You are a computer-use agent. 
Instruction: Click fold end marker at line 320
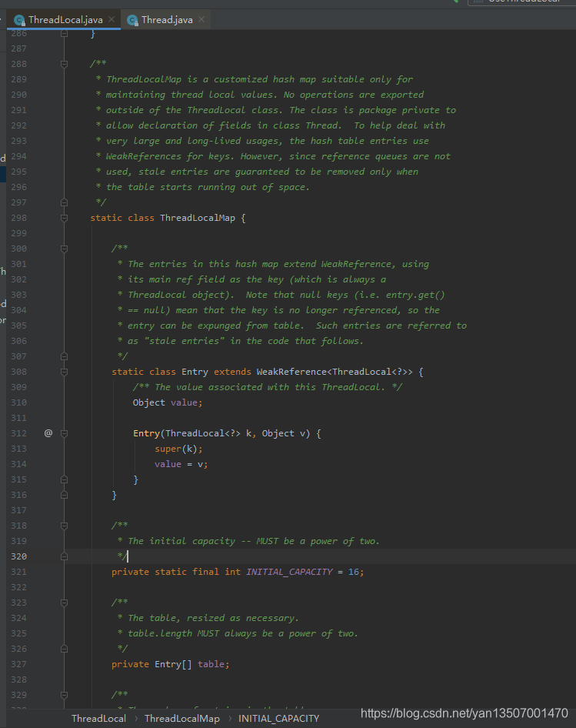[x=64, y=556]
